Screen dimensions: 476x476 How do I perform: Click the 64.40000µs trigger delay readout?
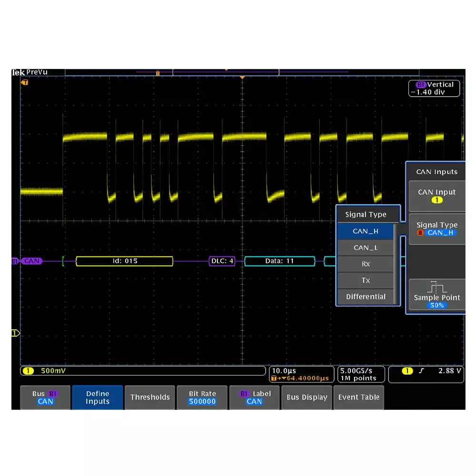click(x=307, y=378)
